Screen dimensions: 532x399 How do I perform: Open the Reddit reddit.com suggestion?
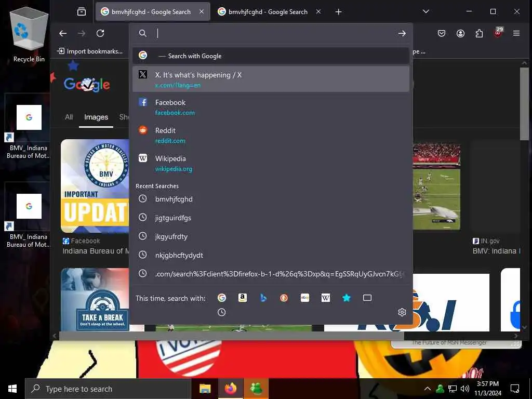tap(271, 135)
